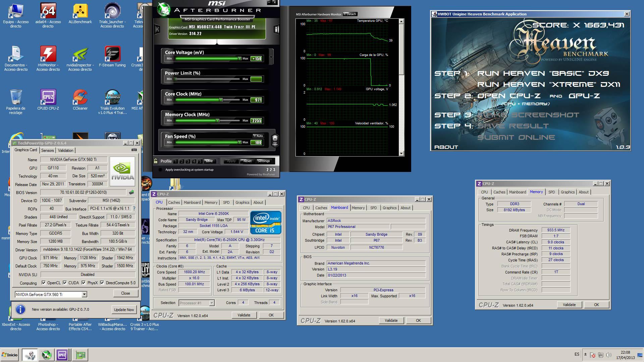Viewport: 644px width, 362px height.
Task: Open Caches tab in CPU-Z CPU window
Action: point(174,202)
